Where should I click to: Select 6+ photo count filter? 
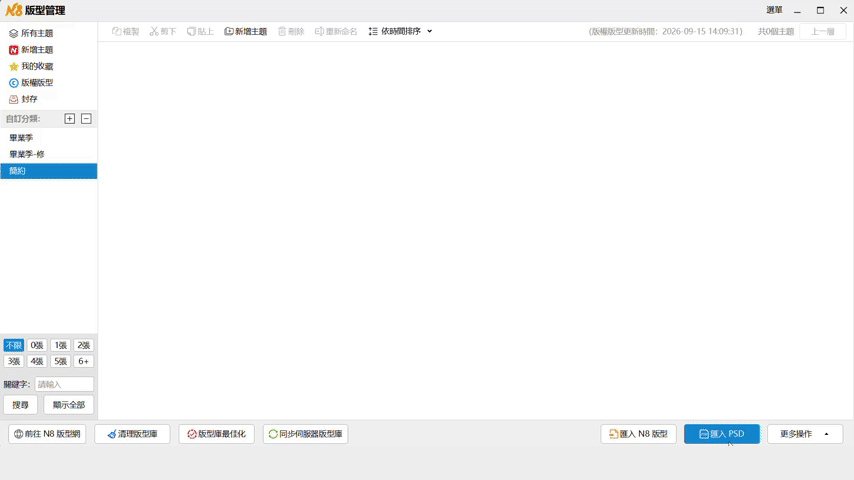coord(83,361)
